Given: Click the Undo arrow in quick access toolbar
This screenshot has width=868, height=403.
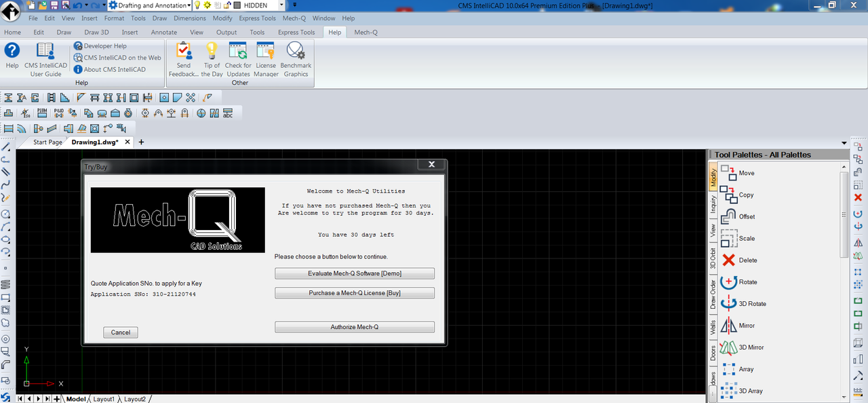Looking at the screenshot, I should tap(77, 5).
